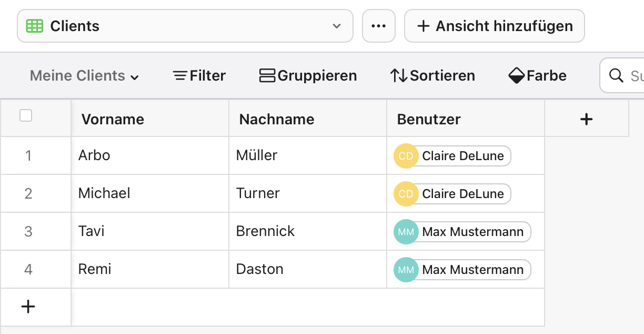The width and height of the screenshot is (644, 334).
Task: Open the Filter options
Action: click(x=199, y=75)
